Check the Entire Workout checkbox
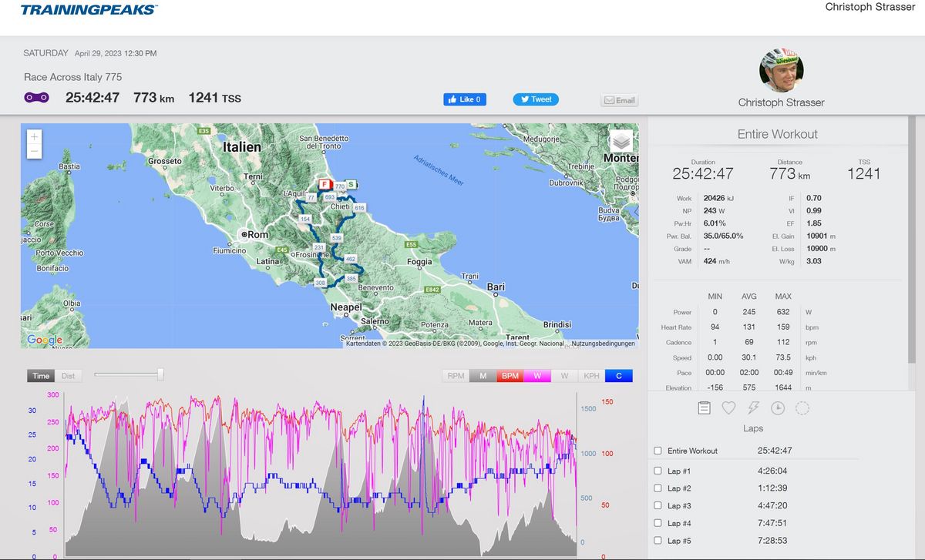Screen dimensions: 925x560 (658, 451)
